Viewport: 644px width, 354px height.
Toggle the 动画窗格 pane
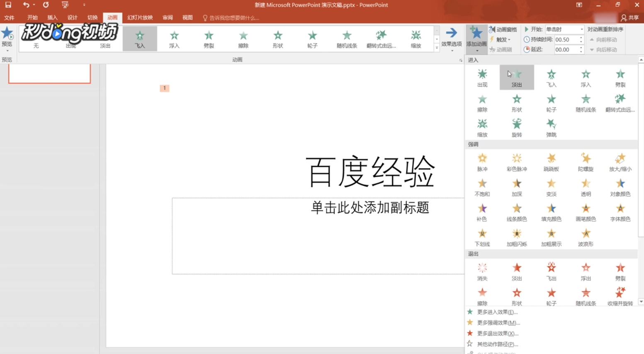coord(503,29)
